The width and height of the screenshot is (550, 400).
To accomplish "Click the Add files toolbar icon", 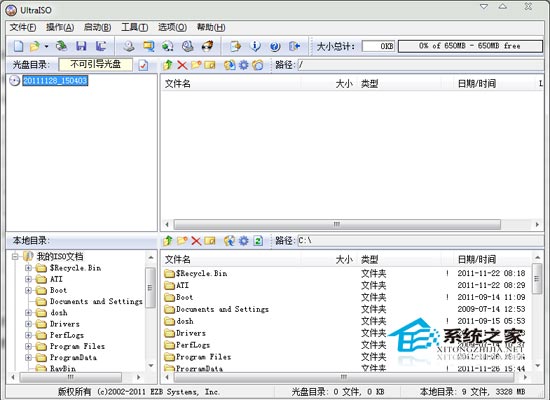I will pos(235,46).
